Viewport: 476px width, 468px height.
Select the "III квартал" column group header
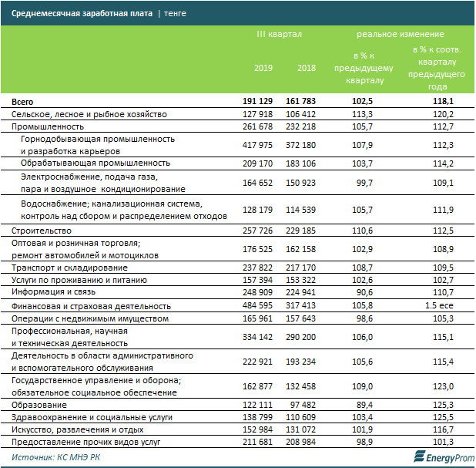[x=279, y=35]
